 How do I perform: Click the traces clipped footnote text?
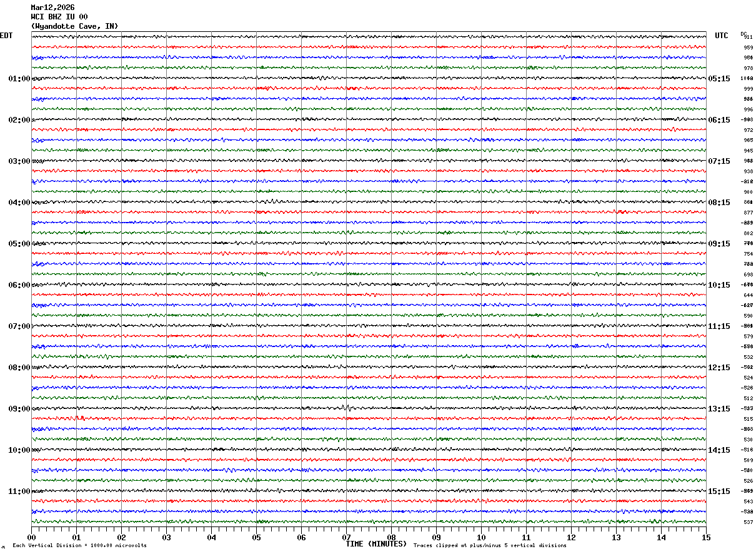click(x=490, y=546)
